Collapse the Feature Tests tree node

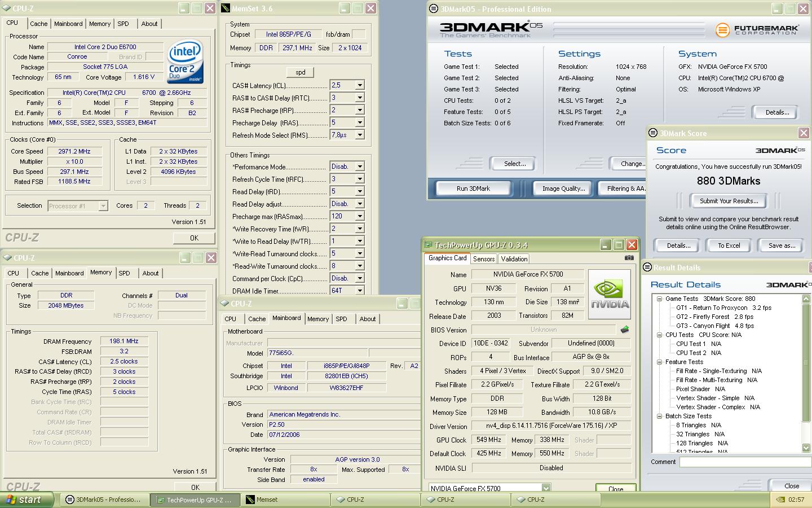tap(659, 362)
